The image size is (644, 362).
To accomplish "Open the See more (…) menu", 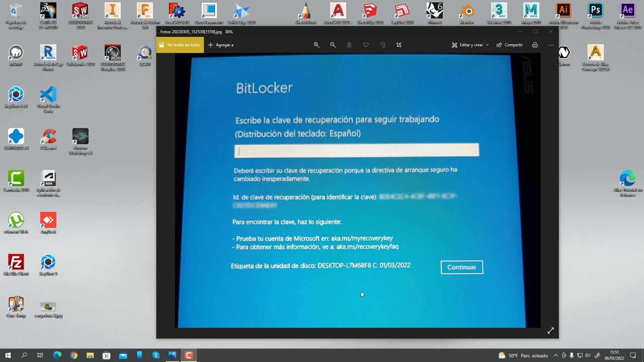I will tap(551, 45).
